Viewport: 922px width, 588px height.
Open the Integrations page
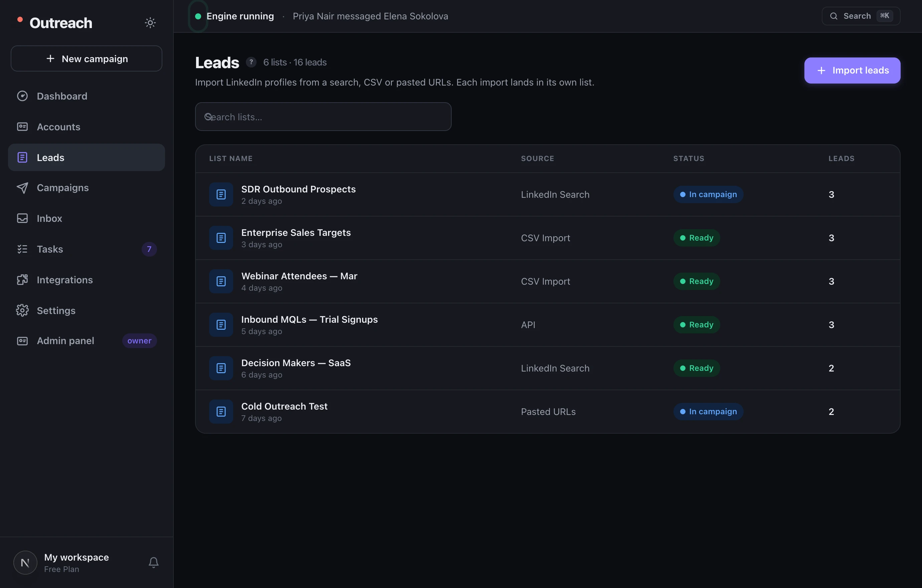[x=87, y=280]
